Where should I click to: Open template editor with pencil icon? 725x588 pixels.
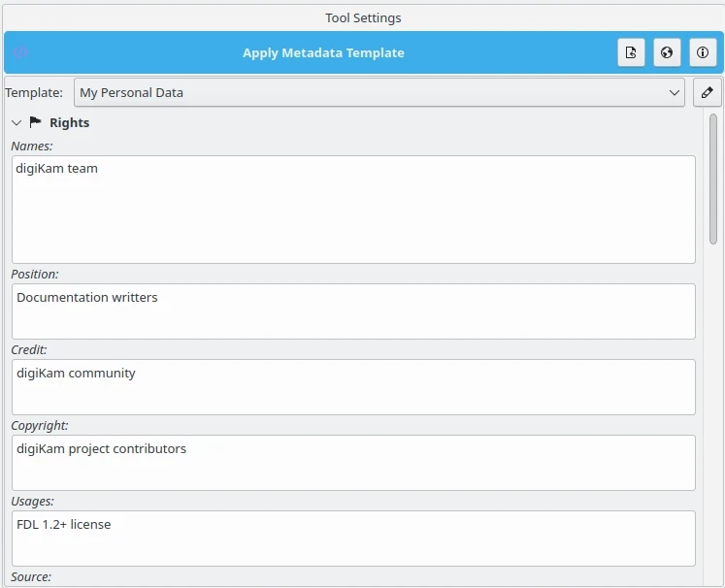707,93
